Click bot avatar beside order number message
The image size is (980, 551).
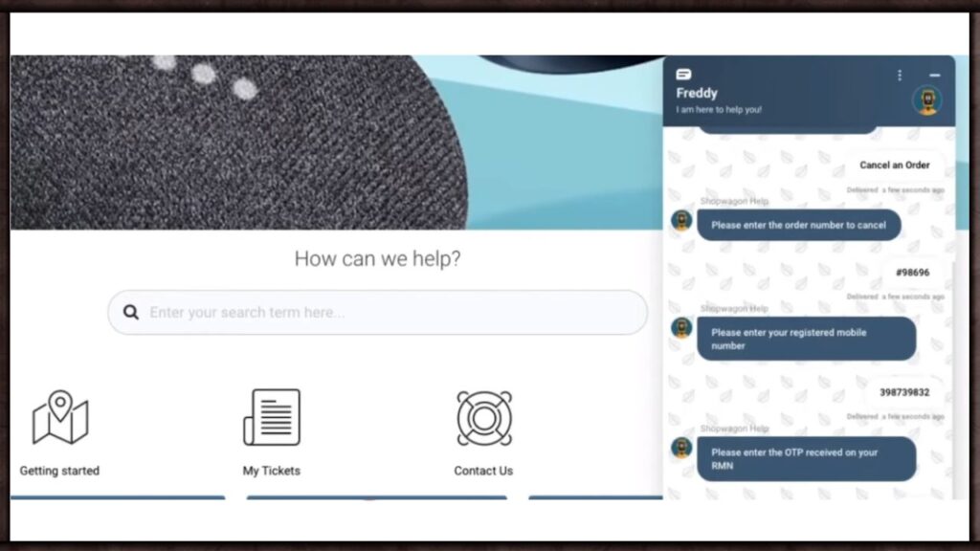[x=681, y=221]
